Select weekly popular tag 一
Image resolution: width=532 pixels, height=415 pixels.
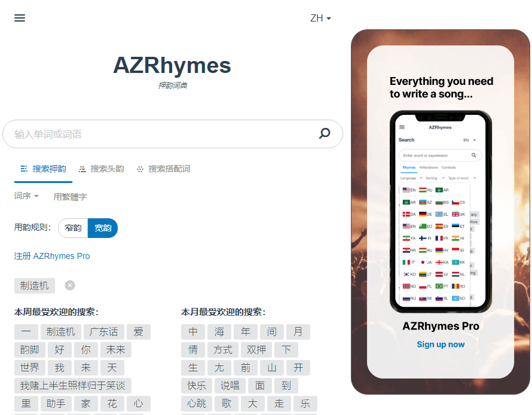click(x=26, y=332)
